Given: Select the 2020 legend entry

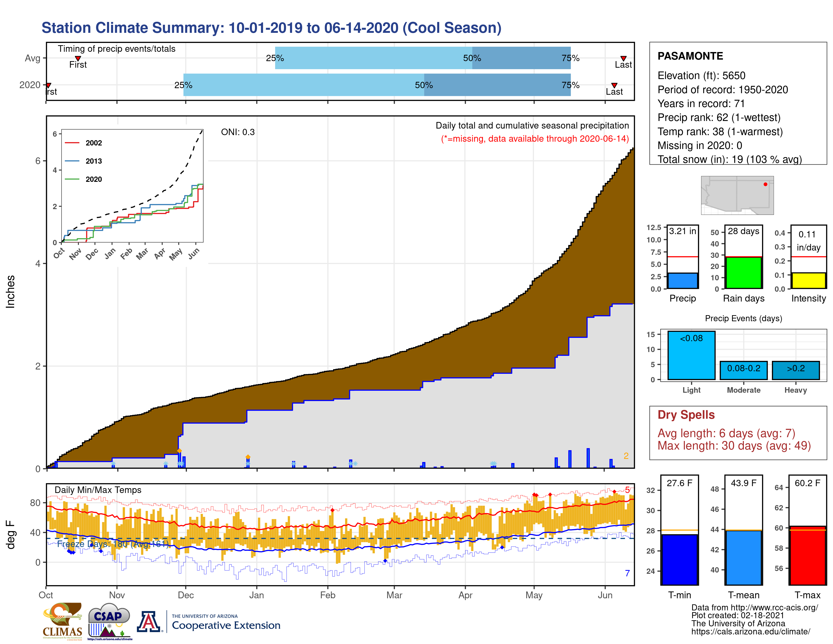Looking at the screenshot, I should [93, 179].
